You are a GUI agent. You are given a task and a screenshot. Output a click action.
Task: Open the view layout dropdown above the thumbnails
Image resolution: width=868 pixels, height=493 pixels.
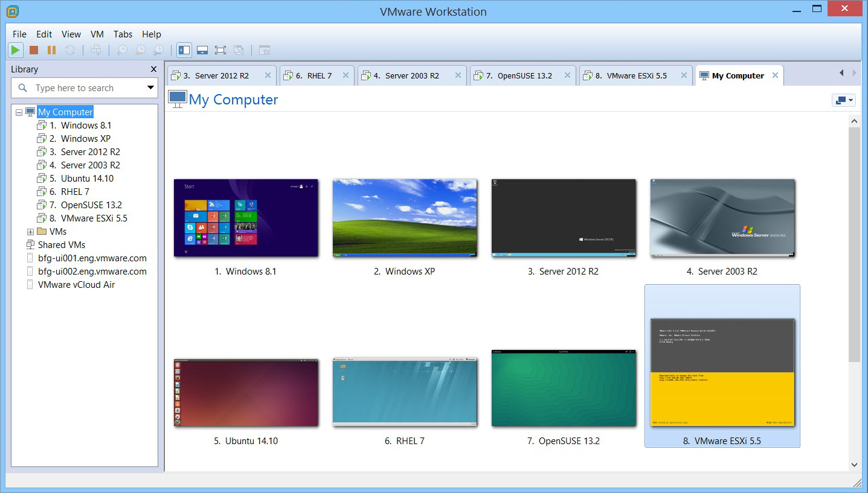click(843, 100)
